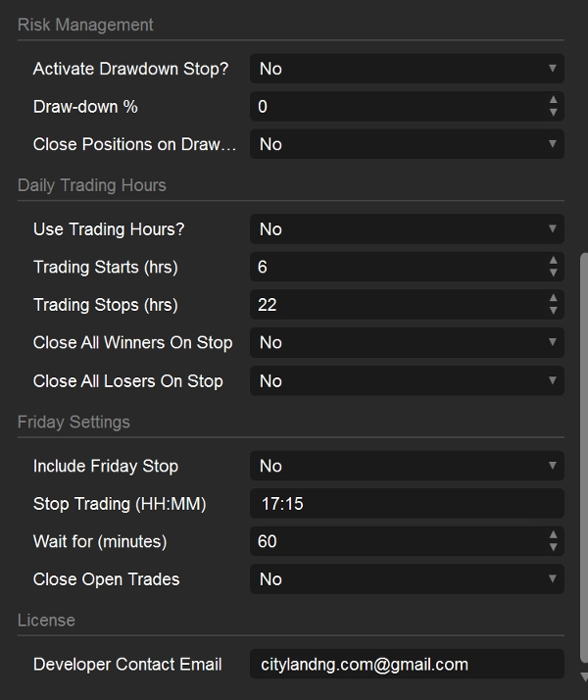Increase Trading Stops hours value
Image resolution: width=588 pixels, height=700 pixels.
point(554,298)
